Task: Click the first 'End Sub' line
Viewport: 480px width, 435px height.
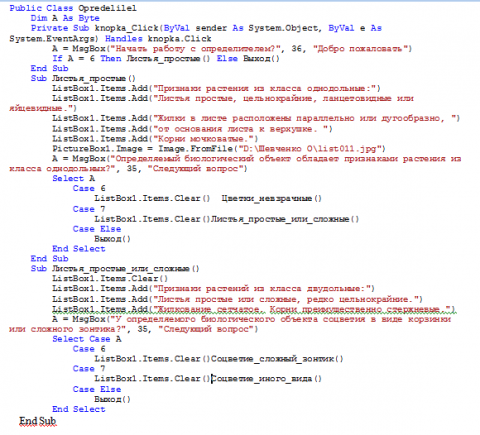Action: 49,68
